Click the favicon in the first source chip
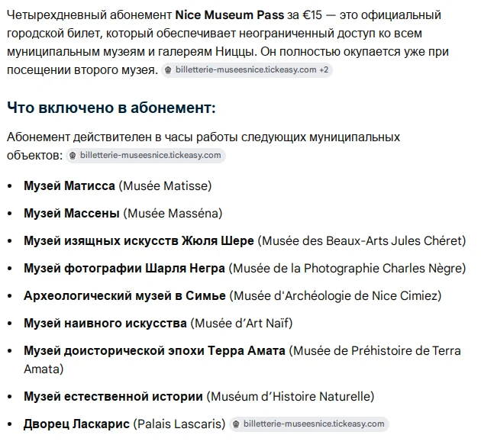 click(x=168, y=70)
